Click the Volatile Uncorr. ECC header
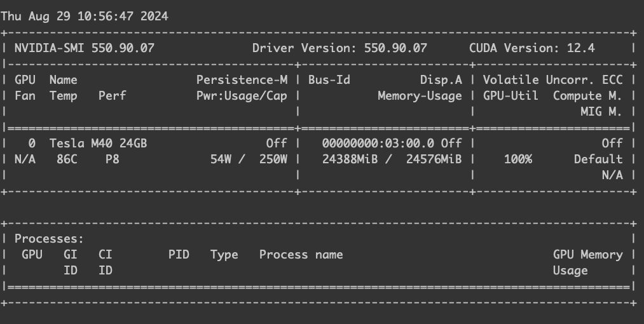 coord(553,79)
